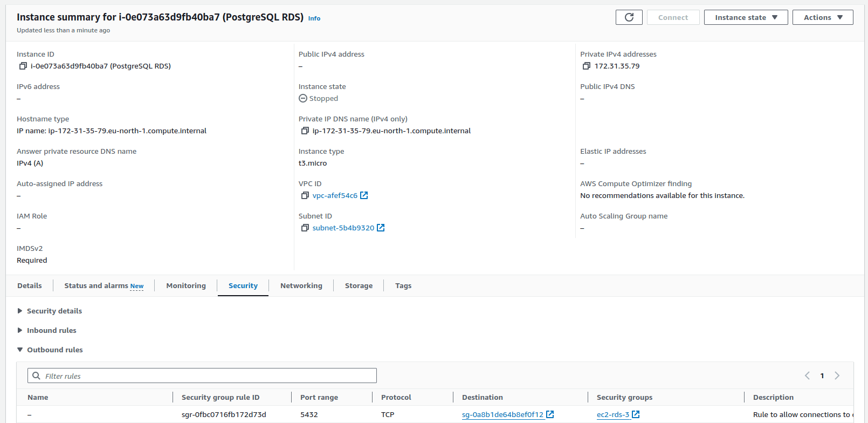Open external link icon beside ec2-rds-3
The height and width of the screenshot is (423, 868).
pyautogui.click(x=636, y=414)
